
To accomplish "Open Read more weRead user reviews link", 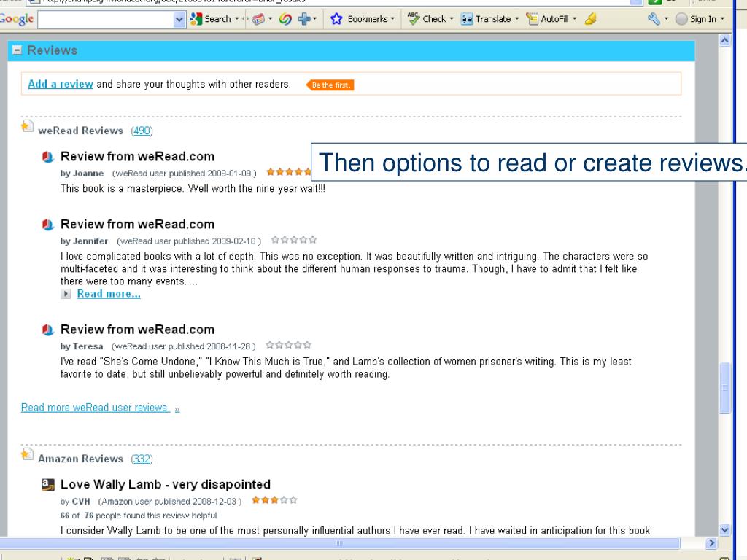I will pos(100,408).
